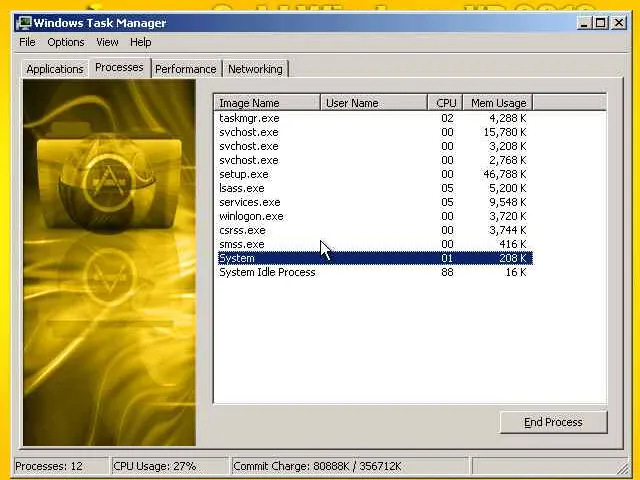The width and height of the screenshot is (640, 480).
Task: Sort processes by CPU column header
Action: pyautogui.click(x=445, y=103)
